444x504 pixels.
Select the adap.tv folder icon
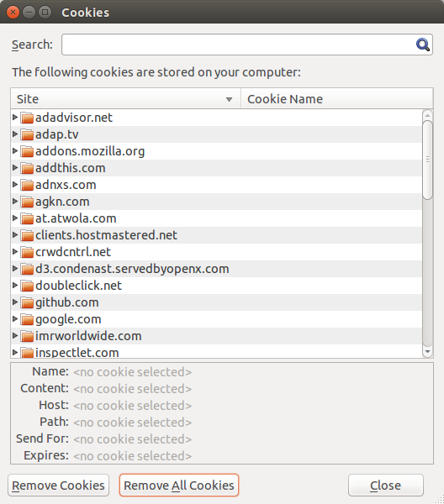[x=27, y=134]
